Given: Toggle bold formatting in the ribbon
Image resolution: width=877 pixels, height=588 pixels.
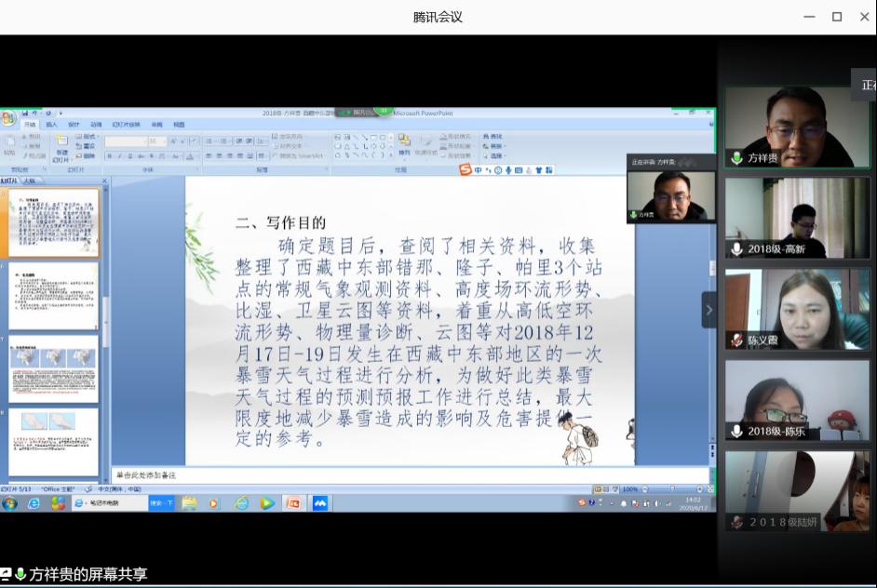Looking at the screenshot, I should tap(109, 156).
